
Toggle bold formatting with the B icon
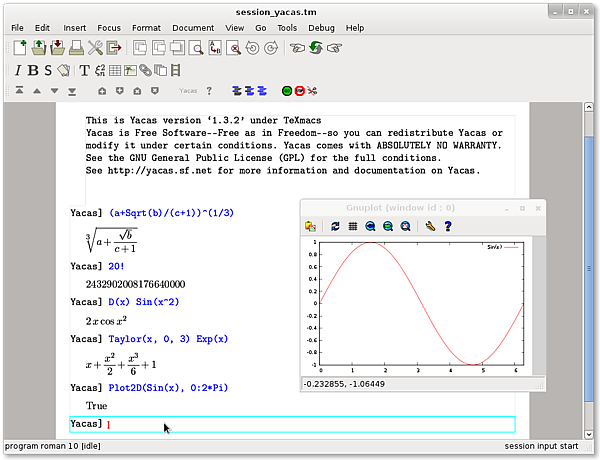point(33,70)
